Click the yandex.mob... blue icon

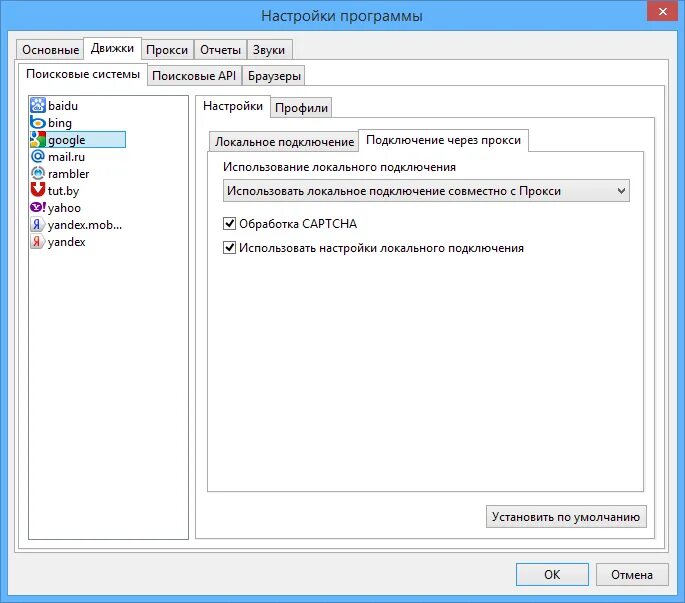[38, 224]
